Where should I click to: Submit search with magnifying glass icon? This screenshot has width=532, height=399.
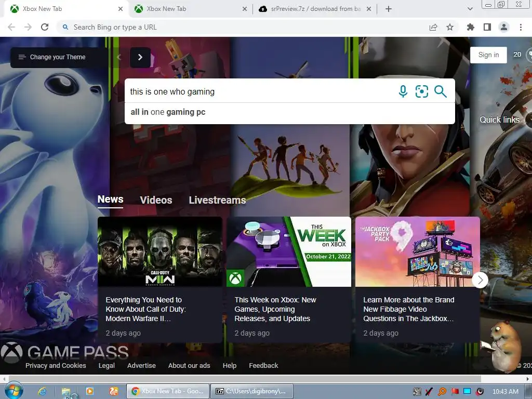point(441,91)
